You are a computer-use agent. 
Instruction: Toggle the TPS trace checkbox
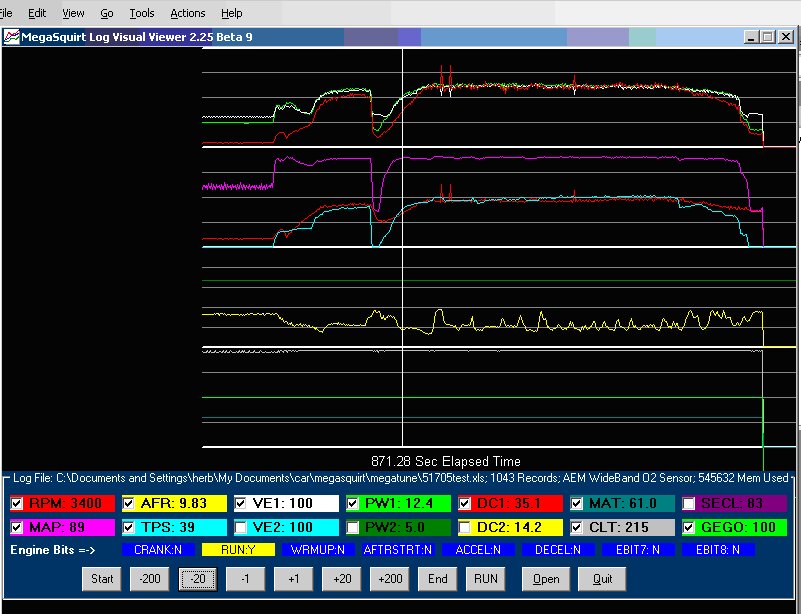point(129,527)
